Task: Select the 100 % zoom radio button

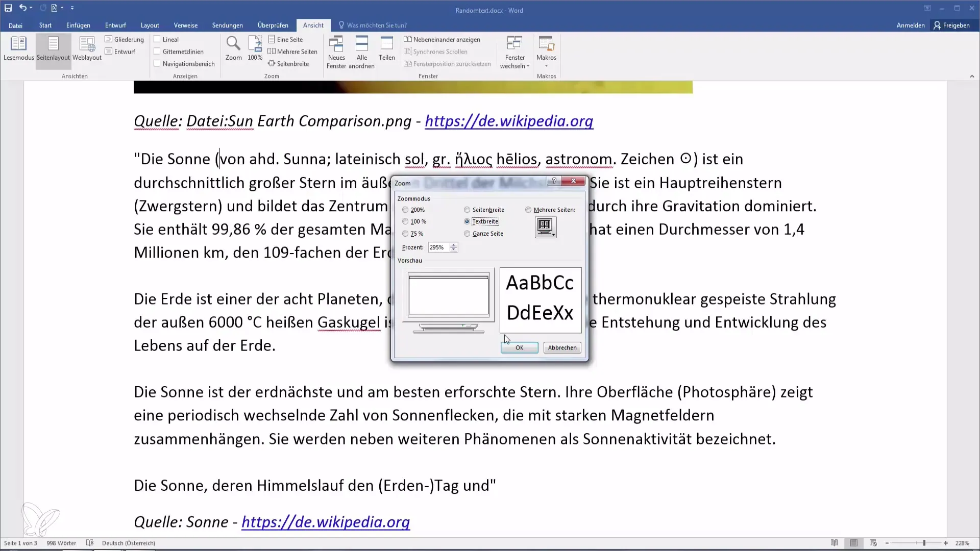Action: click(x=405, y=221)
